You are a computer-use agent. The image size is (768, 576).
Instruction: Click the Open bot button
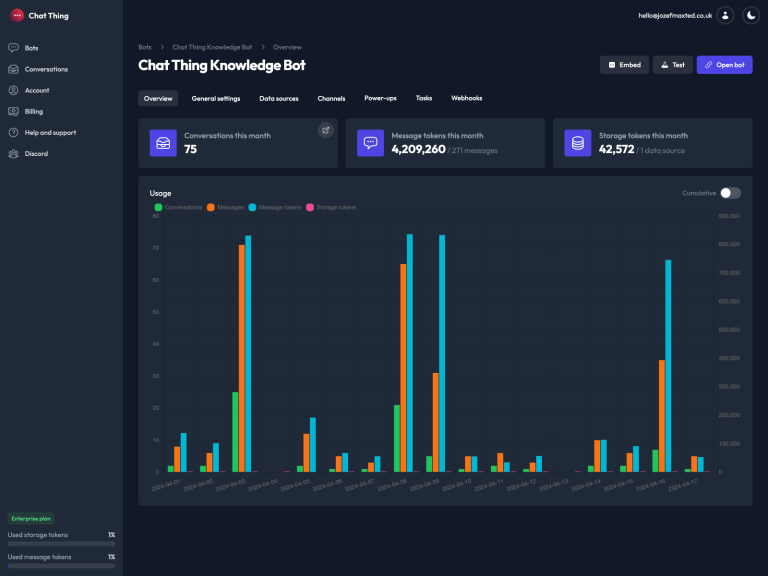[724, 65]
